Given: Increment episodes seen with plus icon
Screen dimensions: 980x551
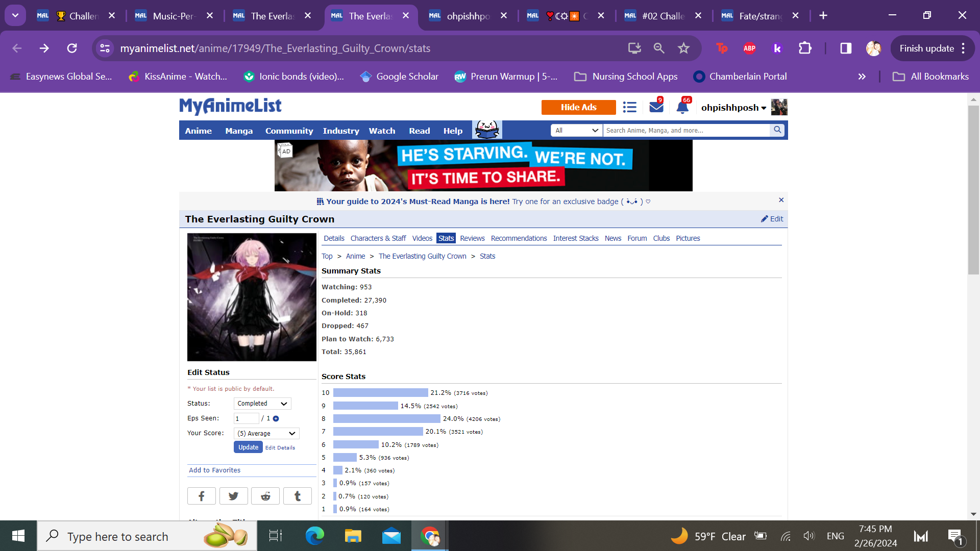Looking at the screenshot, I should (276, 418).
